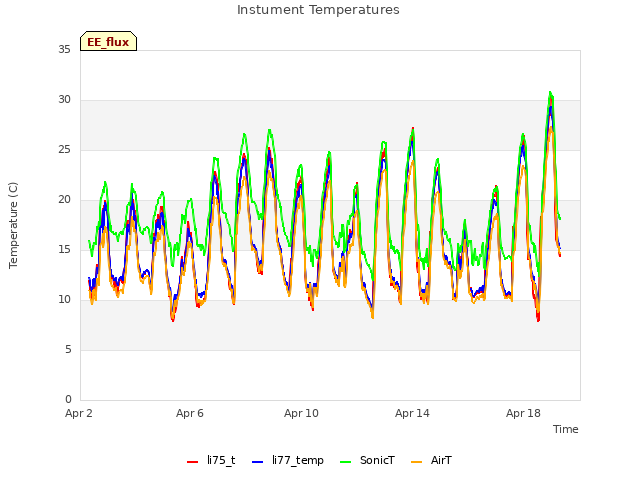Click the Apr 6 x-axis tick label
The image size is (640, 480).
[x=190, y=413]
